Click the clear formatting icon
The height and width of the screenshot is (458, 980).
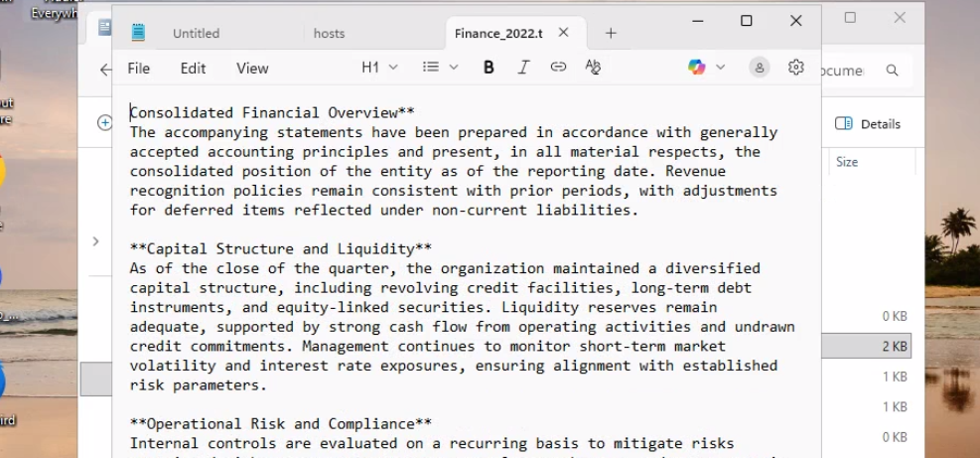(593, 68)
